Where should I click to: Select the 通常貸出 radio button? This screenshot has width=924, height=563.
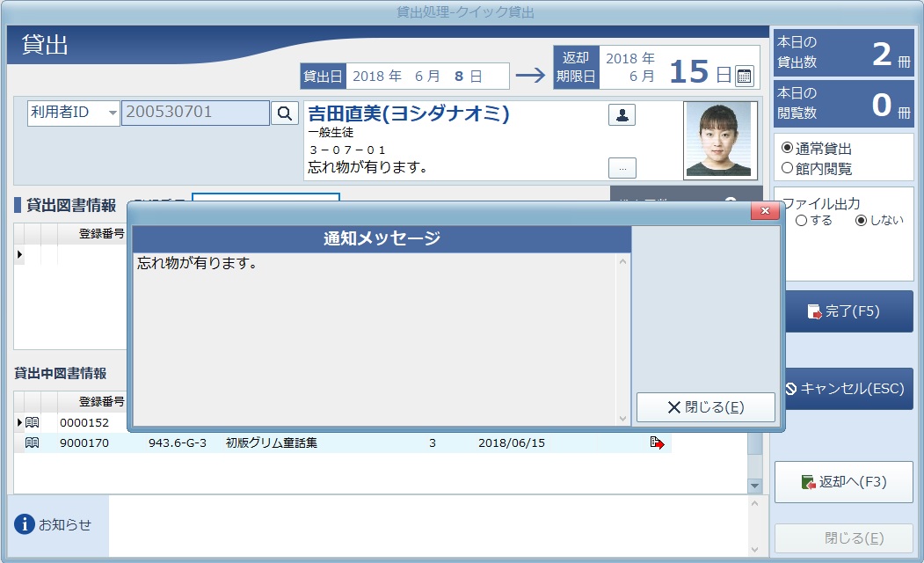(787, 148)
